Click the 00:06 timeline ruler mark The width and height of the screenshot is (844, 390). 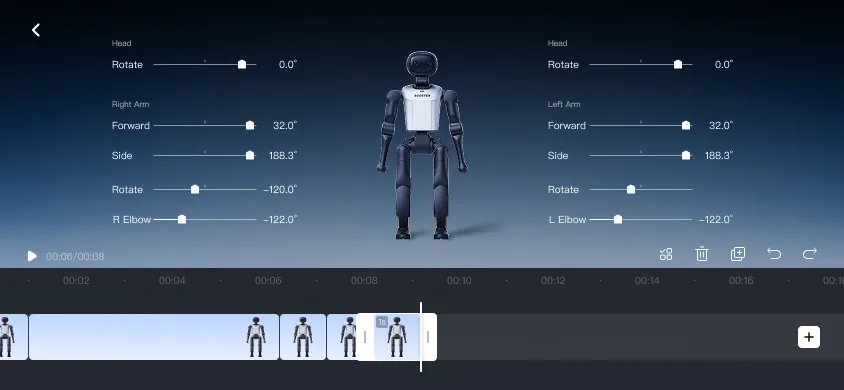[x=268, y=281]
